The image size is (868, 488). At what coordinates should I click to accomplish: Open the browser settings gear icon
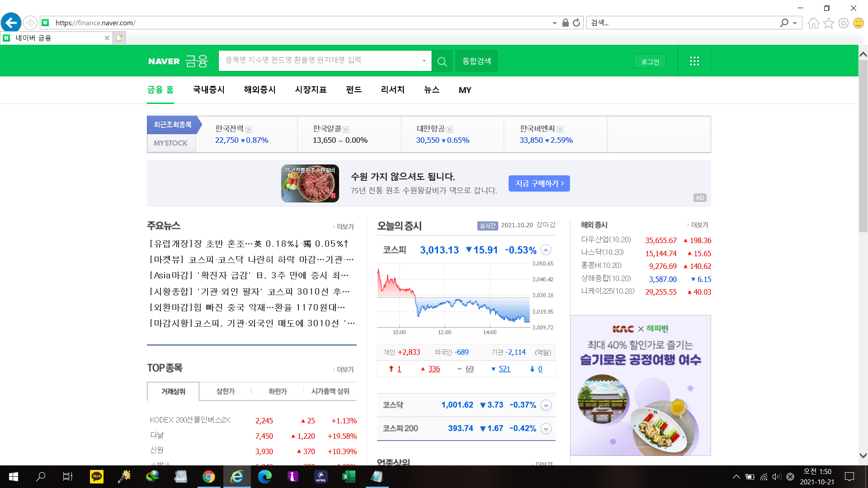pos(843,23)
